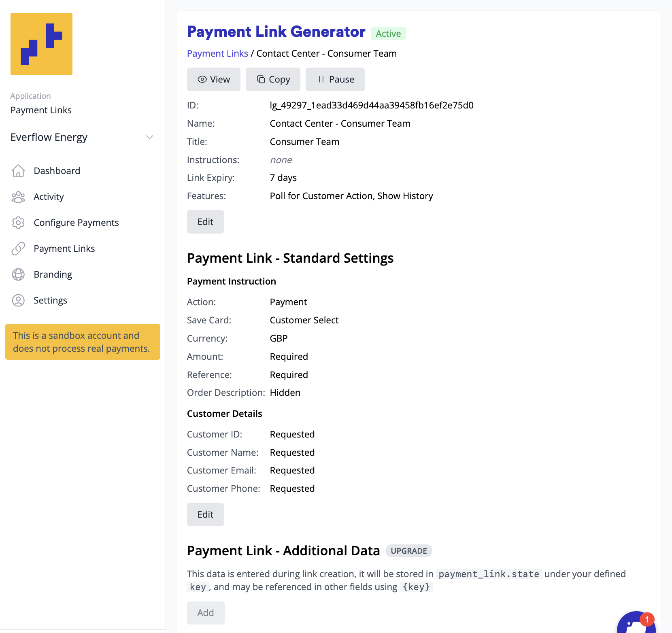Click the Dashboard home icon

point(18,171)
